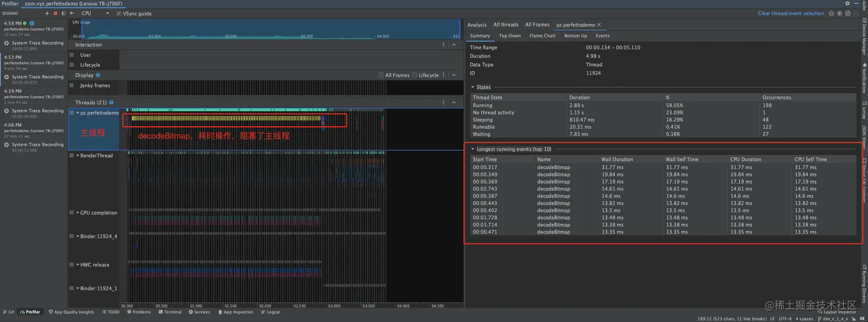
Task: Open App Quality Insights tool window
Action: (71, 312)
